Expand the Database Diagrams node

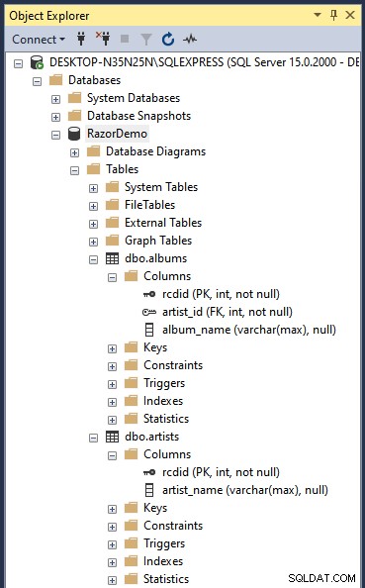[74, 152]
